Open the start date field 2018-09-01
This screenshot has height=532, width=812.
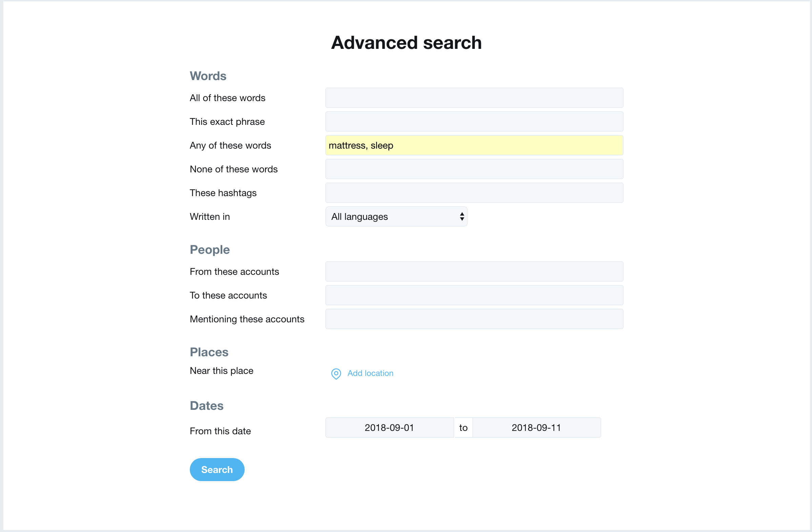pyautogui.click(x=389, y=427)
